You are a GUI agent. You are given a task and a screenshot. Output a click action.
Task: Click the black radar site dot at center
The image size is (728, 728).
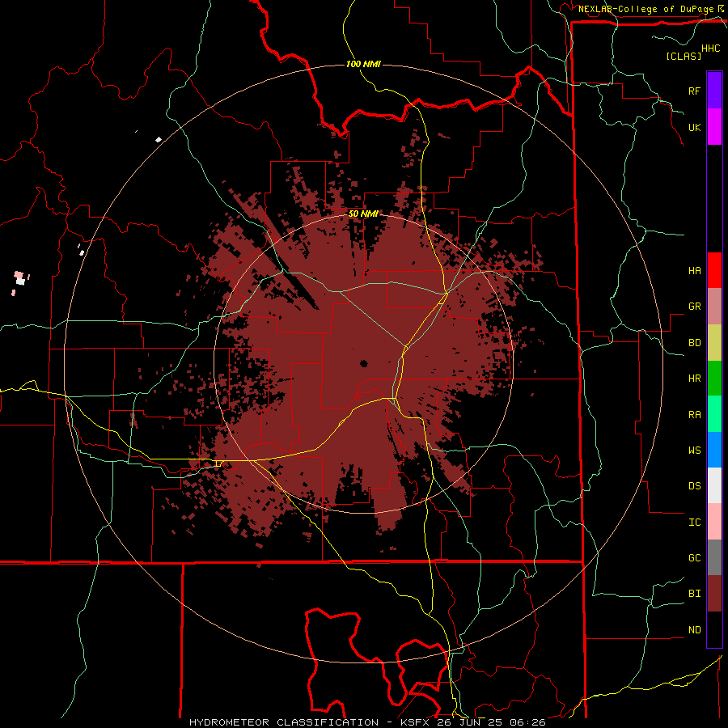click(363, 363)
